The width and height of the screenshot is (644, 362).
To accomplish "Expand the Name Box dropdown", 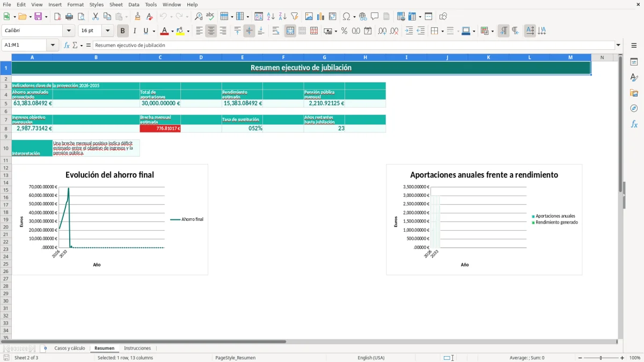I will pyautogui.click(x=53, y=45).
